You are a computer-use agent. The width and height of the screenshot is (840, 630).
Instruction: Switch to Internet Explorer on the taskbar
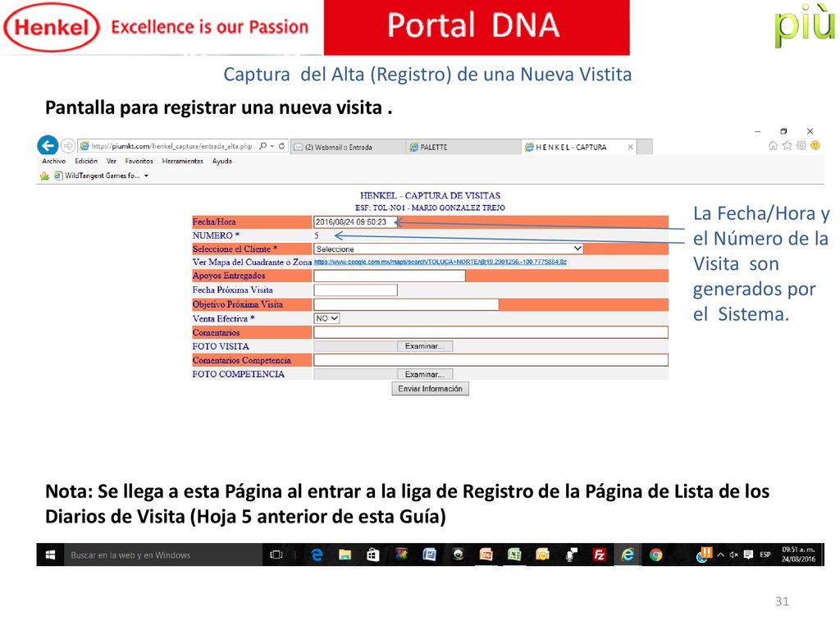coord(628,555)
